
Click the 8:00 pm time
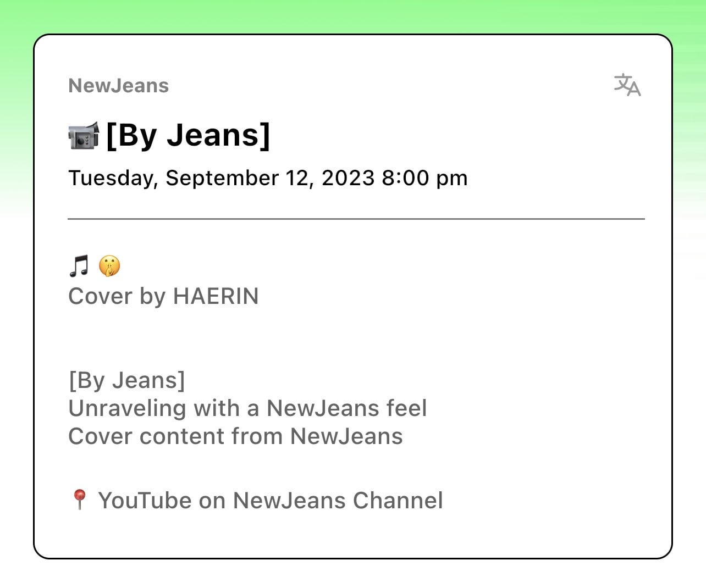(424, 178)
